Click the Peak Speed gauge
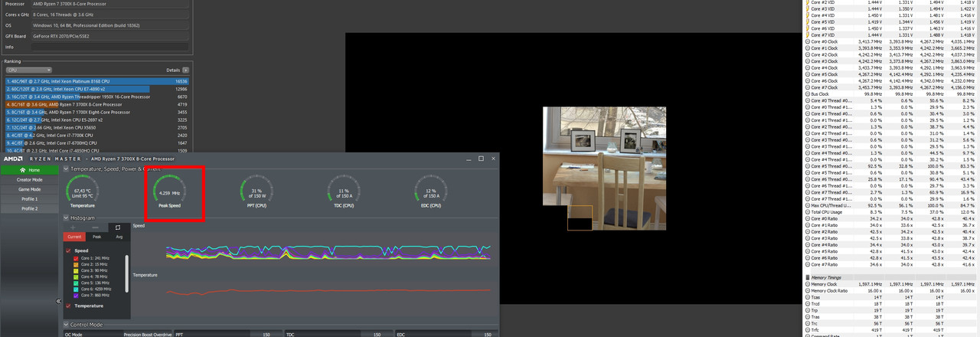The width and height of the screenshot is (980, 337). pos(169,191)
